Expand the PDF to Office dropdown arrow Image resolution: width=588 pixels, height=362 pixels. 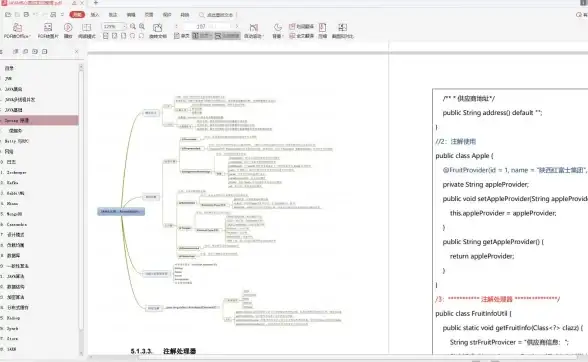29,36
